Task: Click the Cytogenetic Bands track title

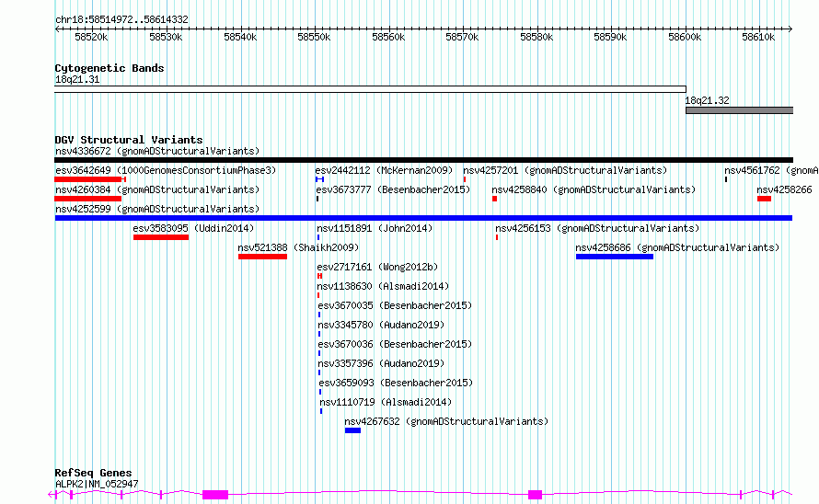Action: (110, 68)
